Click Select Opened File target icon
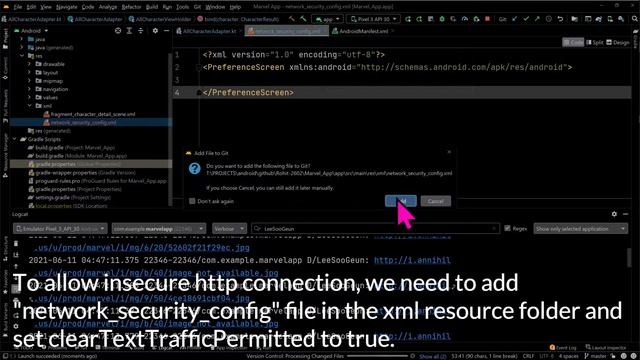Image resolution: width=640 pixels, height=360 pixels. click(118, 31)
